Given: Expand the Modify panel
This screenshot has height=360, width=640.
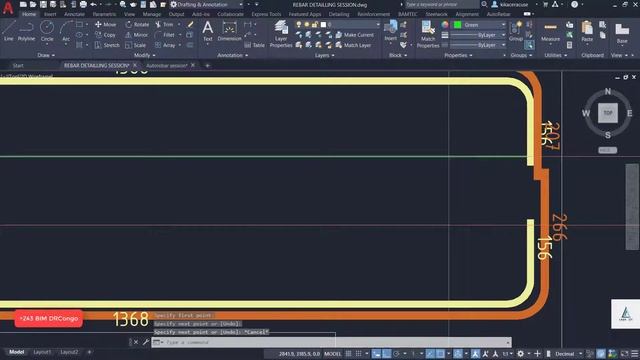Looking at the screenshot, I should (144, 55).
